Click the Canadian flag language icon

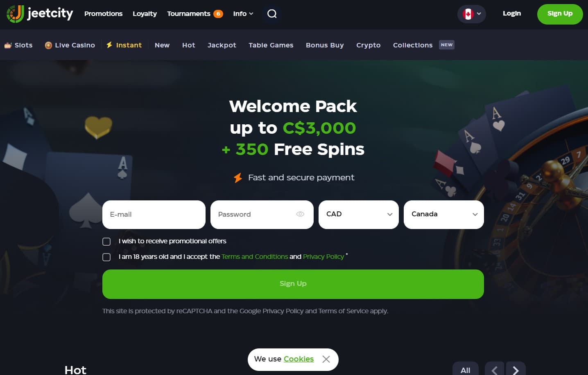point(468,14)
